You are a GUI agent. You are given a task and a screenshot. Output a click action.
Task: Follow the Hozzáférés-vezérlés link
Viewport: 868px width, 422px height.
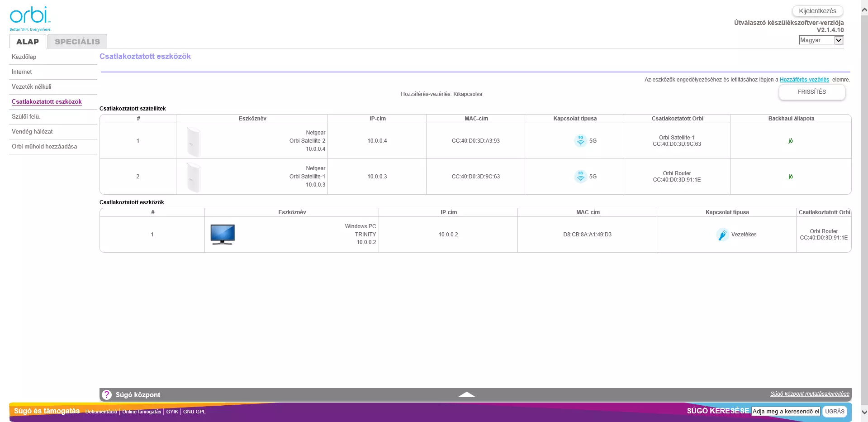coord(804,80)
